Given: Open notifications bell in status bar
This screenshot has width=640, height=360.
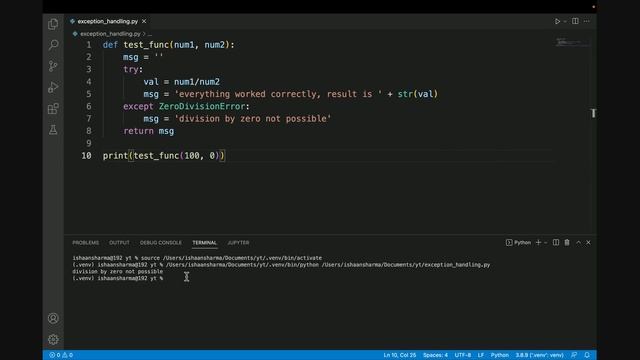Looking at the screenshot, I should (x=587, y=355).
